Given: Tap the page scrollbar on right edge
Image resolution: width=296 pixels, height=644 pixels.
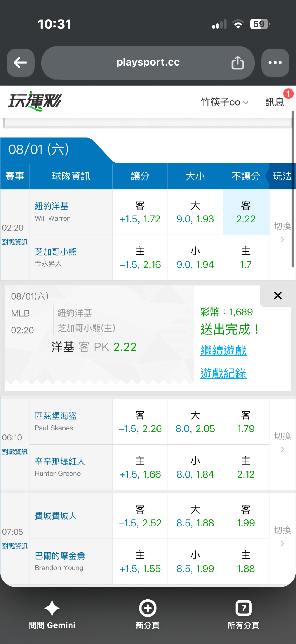Looking at the screenshot, I should tap(293, 189).
